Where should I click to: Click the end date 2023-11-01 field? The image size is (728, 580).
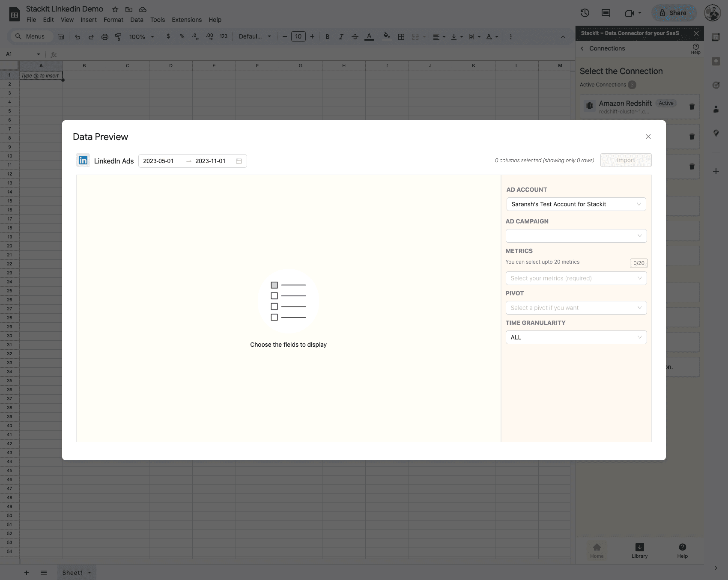[211, 161]
